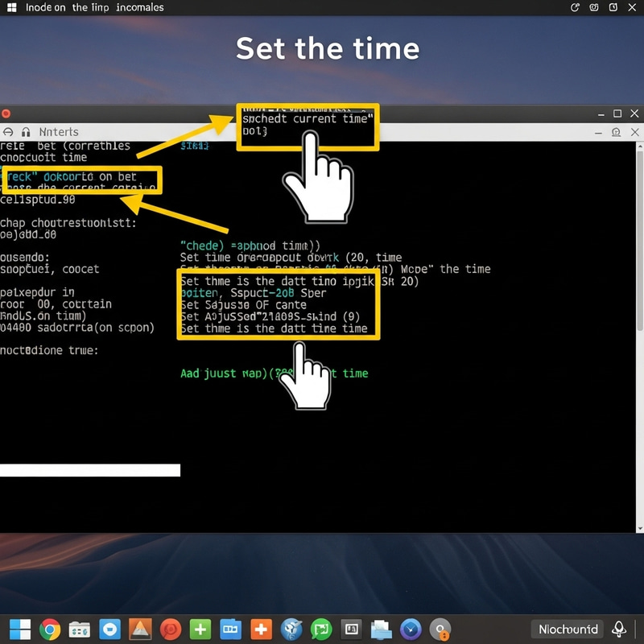The height and width of the screenshot is (644, 644).
Task: Click the back arrow in the terminal toolbar
Action: click(8, 132)
